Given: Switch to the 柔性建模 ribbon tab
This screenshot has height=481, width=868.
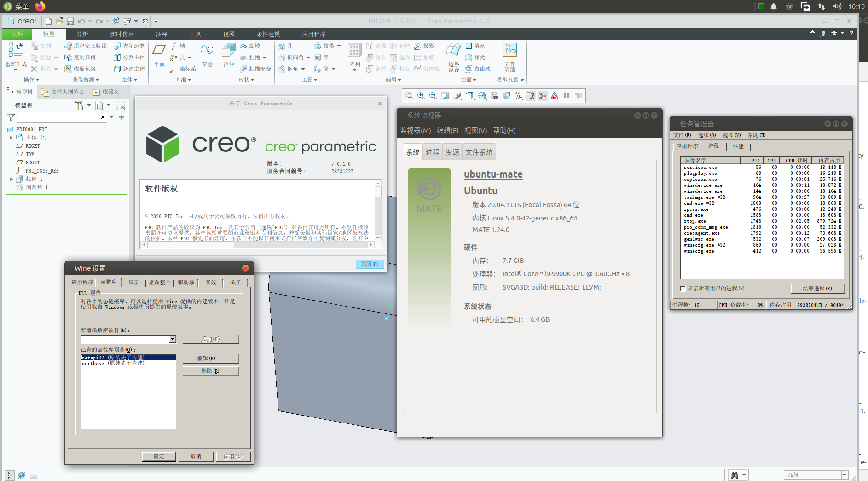Looking at the screenshot, I should 268,34.
